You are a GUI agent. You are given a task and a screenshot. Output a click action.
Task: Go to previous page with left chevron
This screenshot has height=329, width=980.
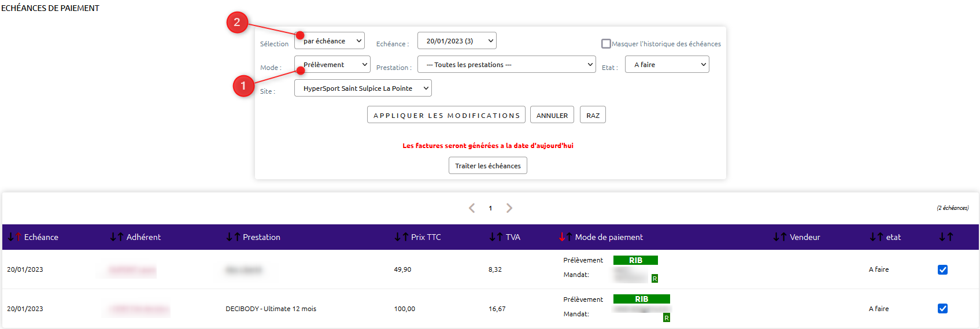click(472, 208)
